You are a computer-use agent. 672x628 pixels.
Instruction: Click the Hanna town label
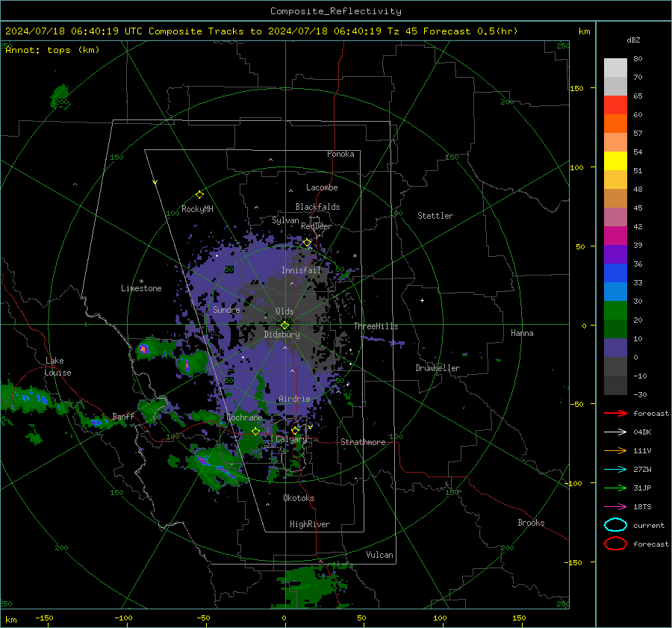click(x=522, y=333)
